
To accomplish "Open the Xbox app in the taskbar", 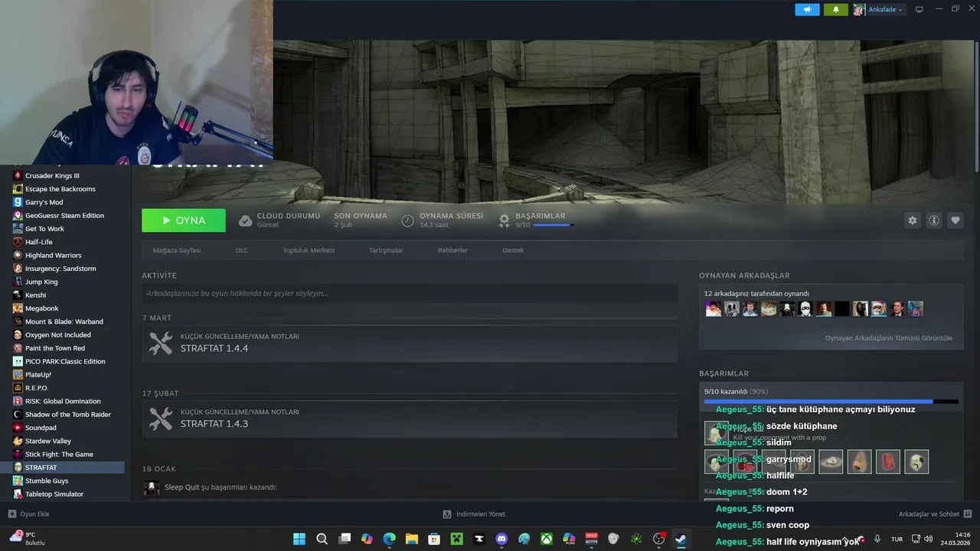I will point(547,539).
